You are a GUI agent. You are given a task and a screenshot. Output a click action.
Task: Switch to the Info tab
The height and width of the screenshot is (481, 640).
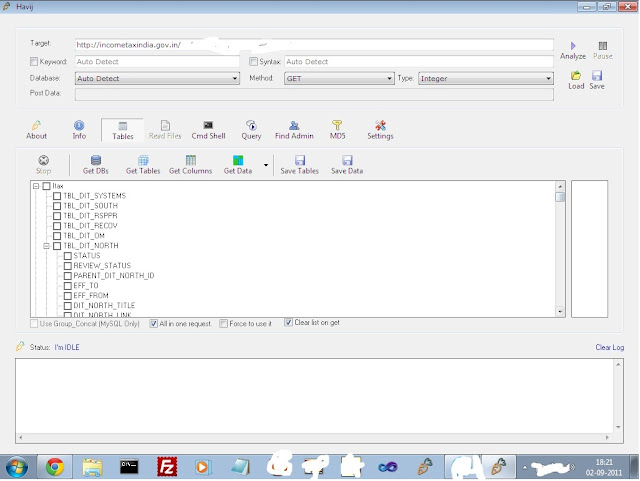tap(79, 130)
